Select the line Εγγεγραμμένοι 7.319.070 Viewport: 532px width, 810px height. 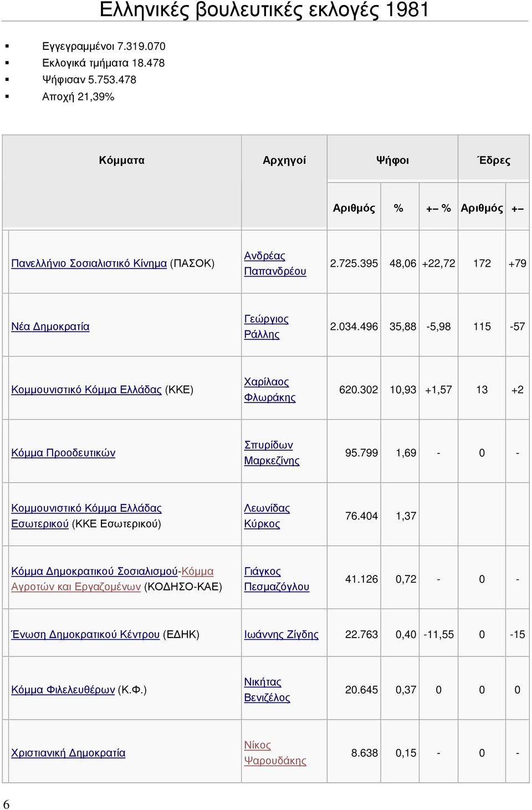[x=104, y=47]
